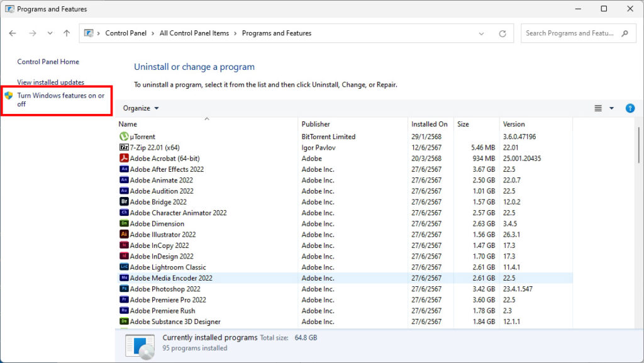Viewport: 644px width, 363px height.
Task: Navigate to All Control Panel Items breadcrumb
Action: click(x=194, y=33)
